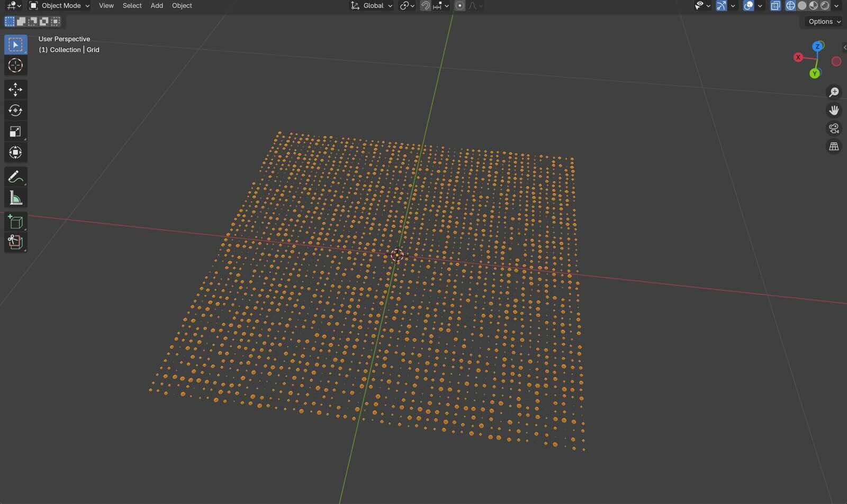
Task: Switch to rendered viewport shading
Action: (825, 6)
